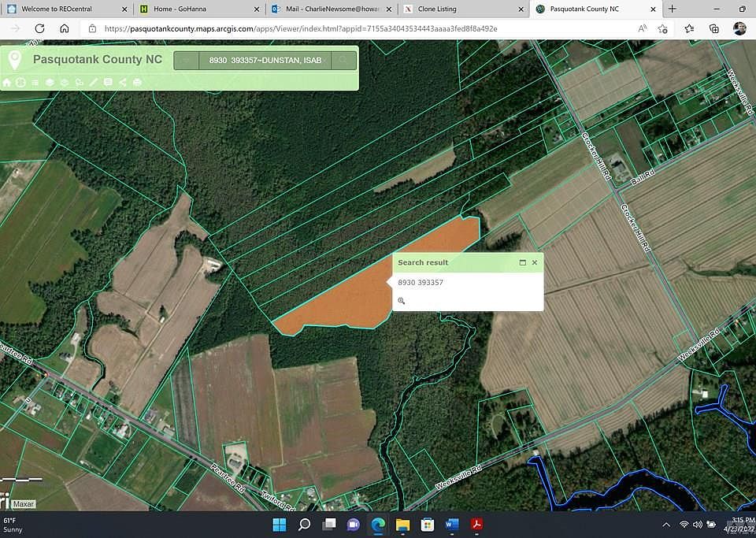Close the Search result popup
This screenshot has width=756, height=538.
535,262
